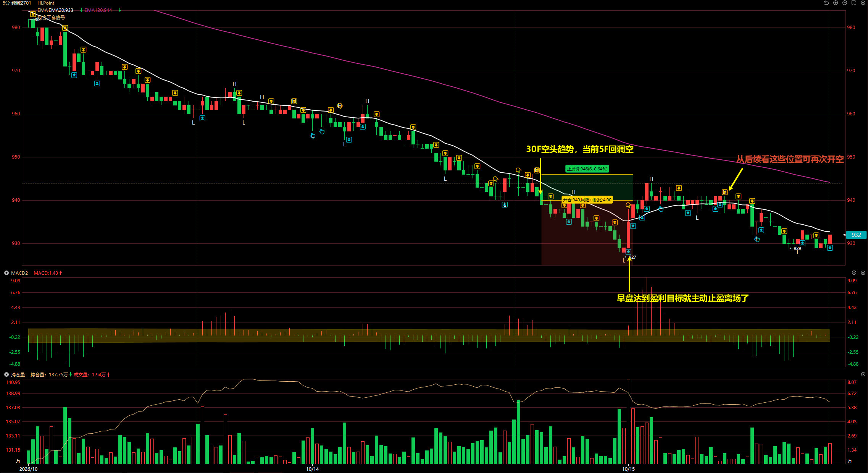This screenshot has width=868, height=473.
Task: Toggle the 包含开仓信号 signal label
Action: [51, 18]
